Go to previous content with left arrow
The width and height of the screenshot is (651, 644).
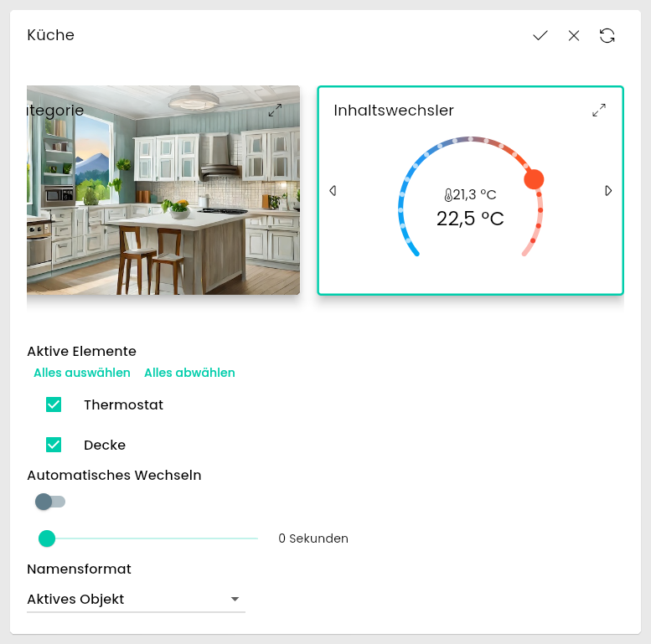coord(333,191)
